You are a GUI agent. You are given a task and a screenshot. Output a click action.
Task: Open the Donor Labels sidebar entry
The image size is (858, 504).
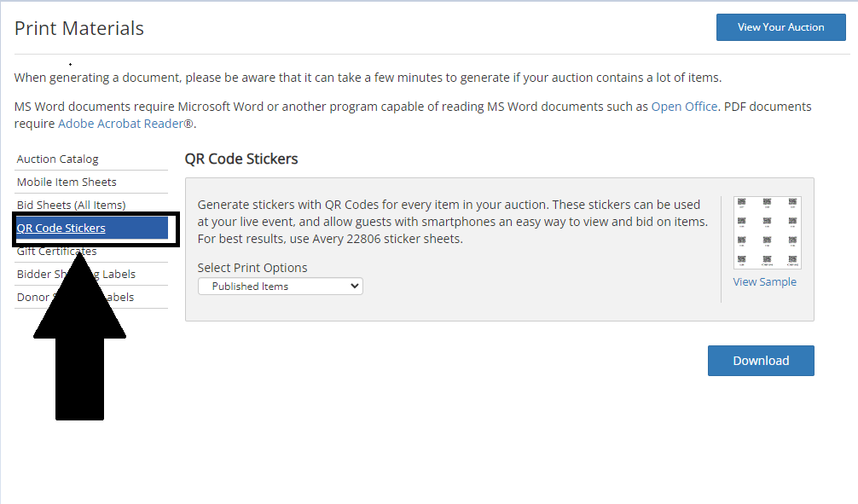click(x=76, y=297)
